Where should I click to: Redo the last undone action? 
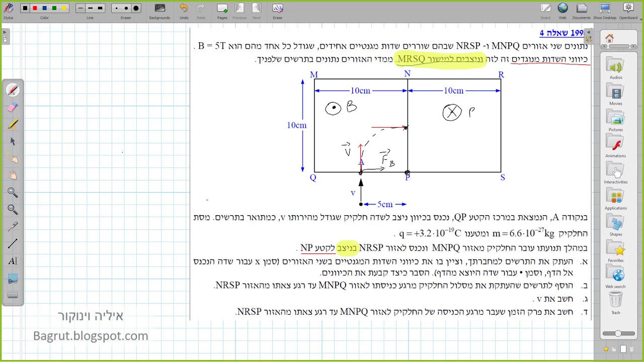(201, 11)
